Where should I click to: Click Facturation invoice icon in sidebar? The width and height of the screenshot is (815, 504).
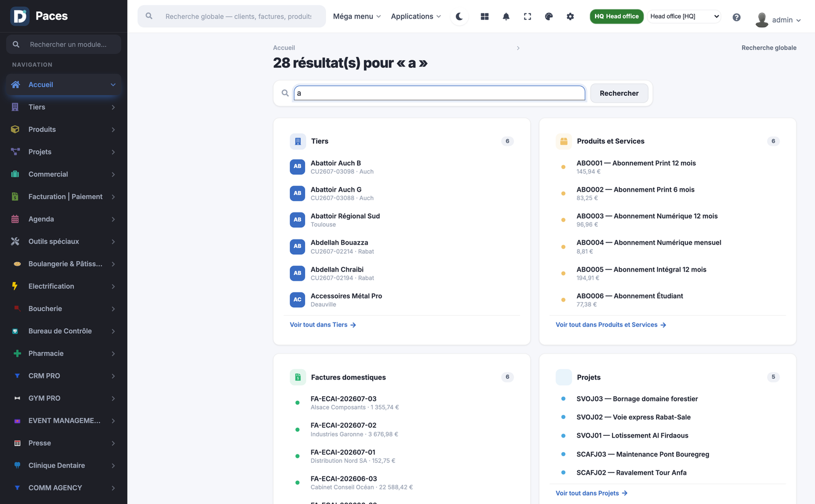click(15, 197)
